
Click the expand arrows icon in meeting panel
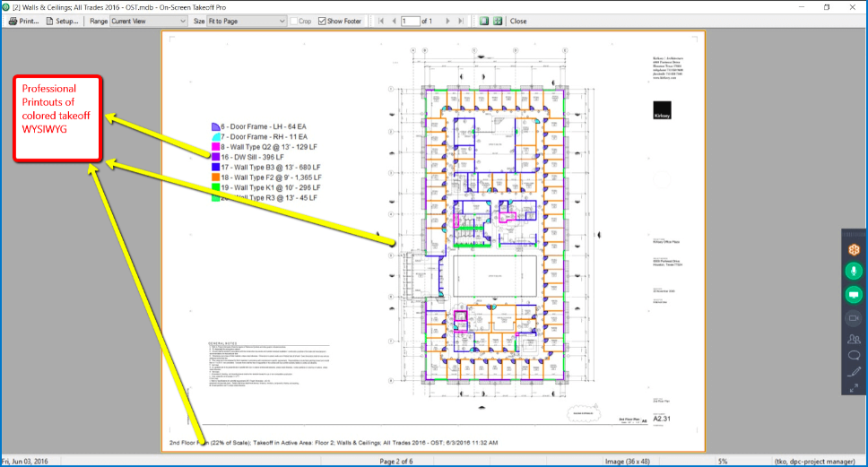(854, 388)
